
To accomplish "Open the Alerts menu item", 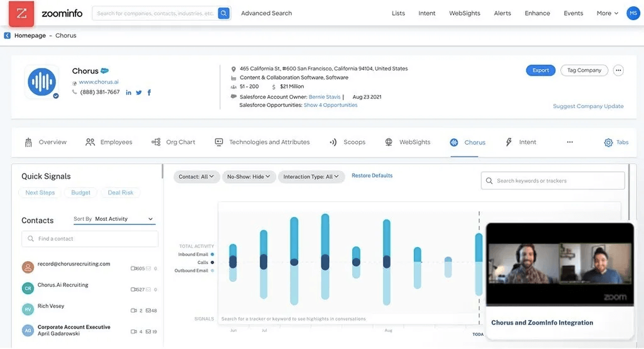I will pos(502,13).
